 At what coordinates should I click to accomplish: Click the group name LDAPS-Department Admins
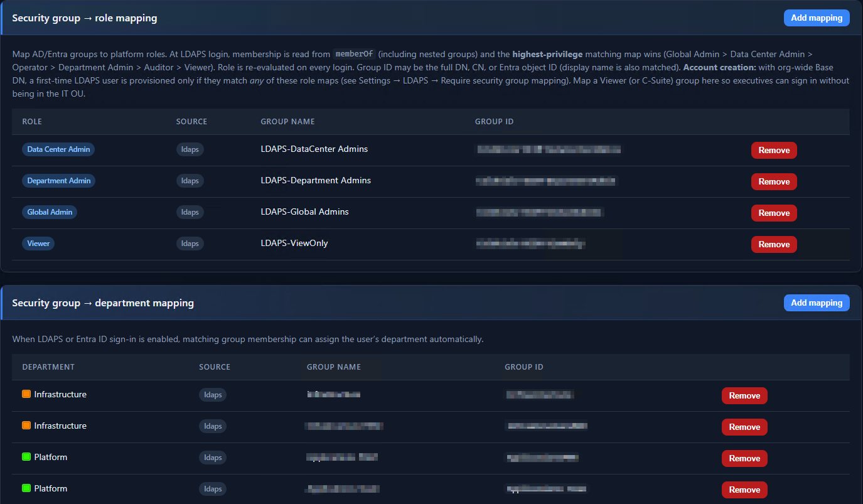(316, 180)
